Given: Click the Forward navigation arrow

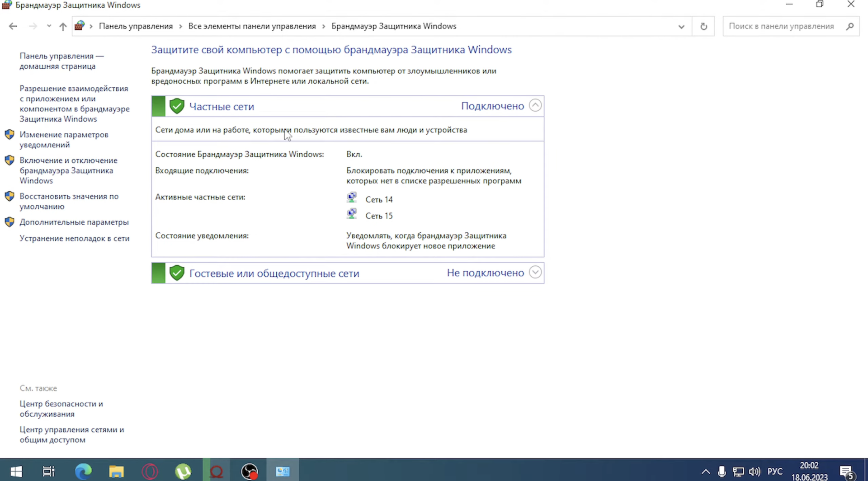Looking at the screenshot, I should [33, 26].
